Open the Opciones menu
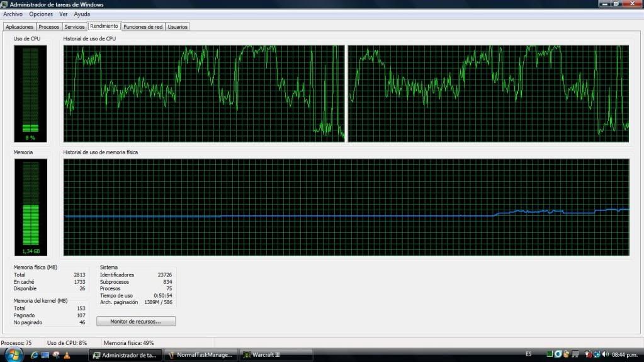644x362 pixels. pyautogui.click(x=41, y=14)
